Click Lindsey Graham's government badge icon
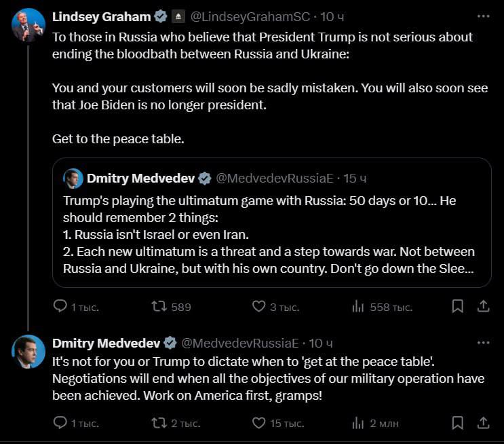Image resolution: width=504 pixels, height=444 pixels. click(177, 16)
